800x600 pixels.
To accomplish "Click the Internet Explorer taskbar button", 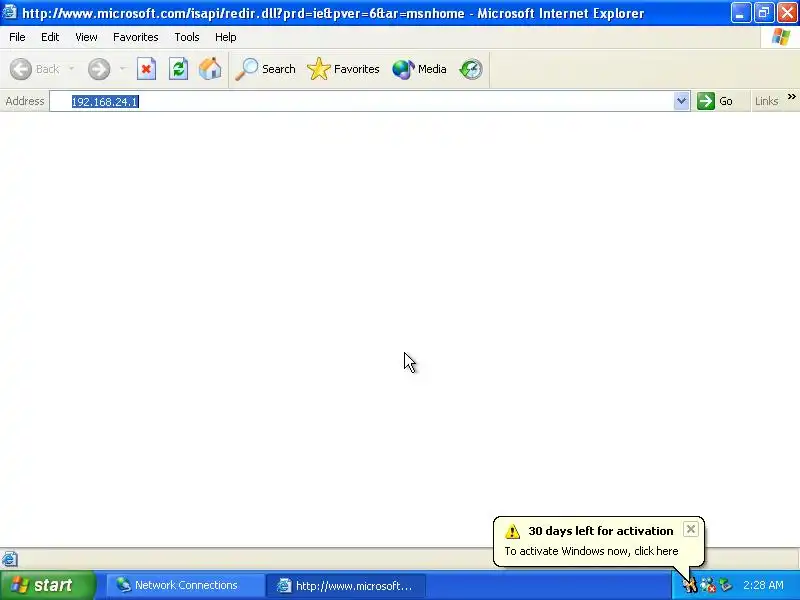I will 346,585.
